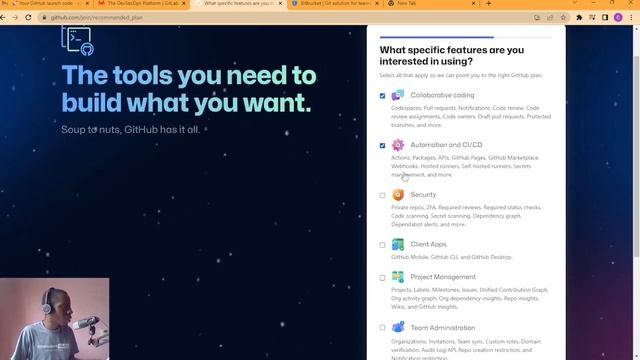The image size is (640, 360).
Task: Uncheck the Automation and CI/CD checkbox
Action: 382,145
